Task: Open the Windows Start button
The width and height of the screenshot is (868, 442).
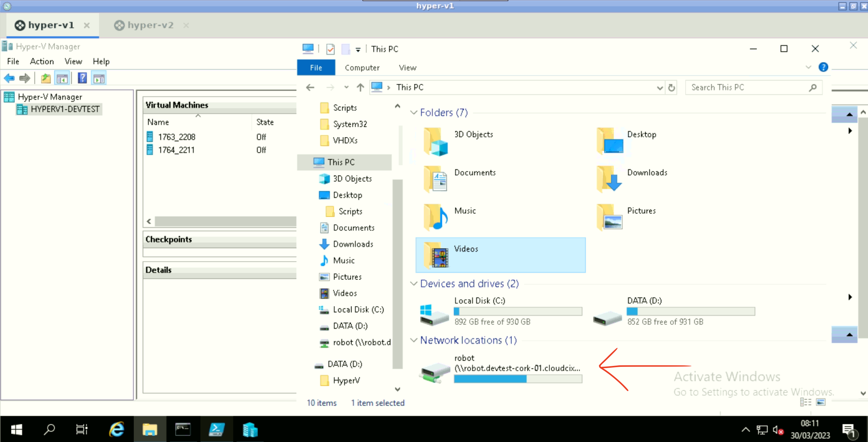Action: coord(16,429)
